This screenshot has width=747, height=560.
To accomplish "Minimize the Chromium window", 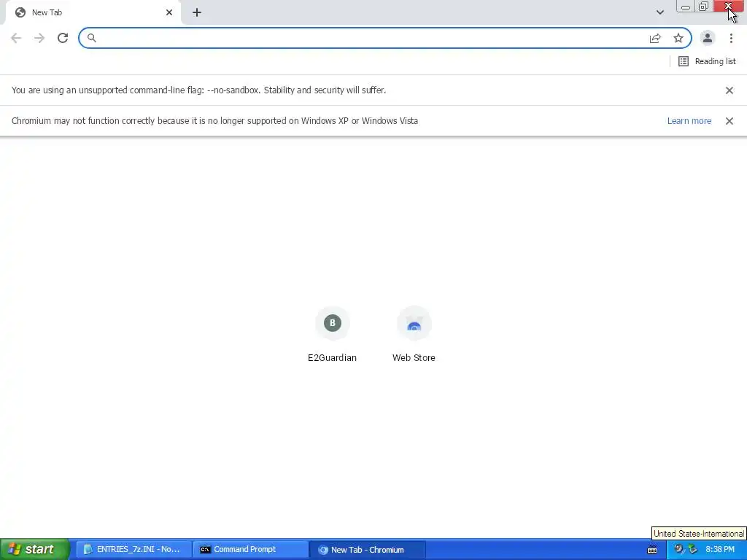I will pos(685,7).
